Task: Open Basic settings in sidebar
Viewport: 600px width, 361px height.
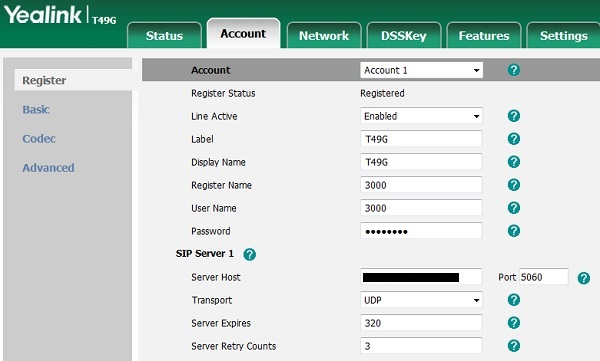Action: [36, 109]
